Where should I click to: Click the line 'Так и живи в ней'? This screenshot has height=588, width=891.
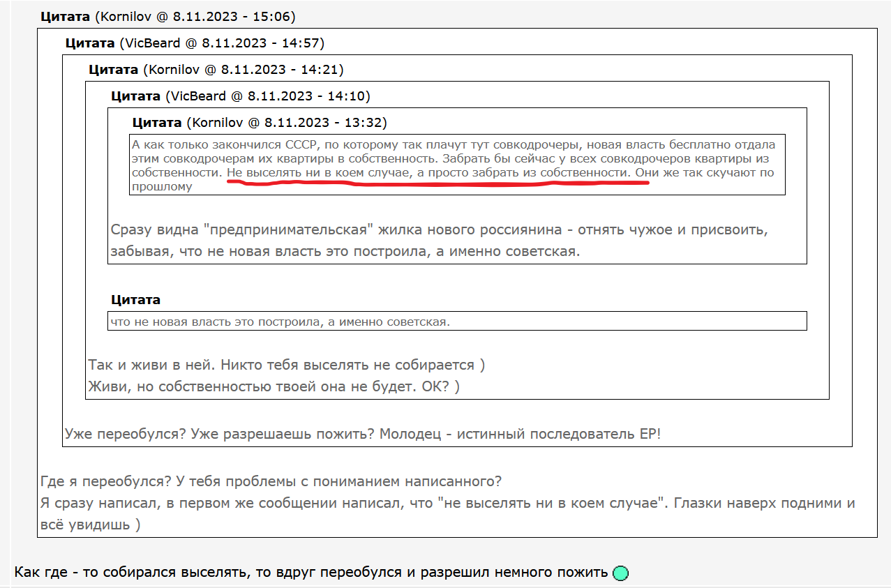pyautogui.click(x=286, y=365)
